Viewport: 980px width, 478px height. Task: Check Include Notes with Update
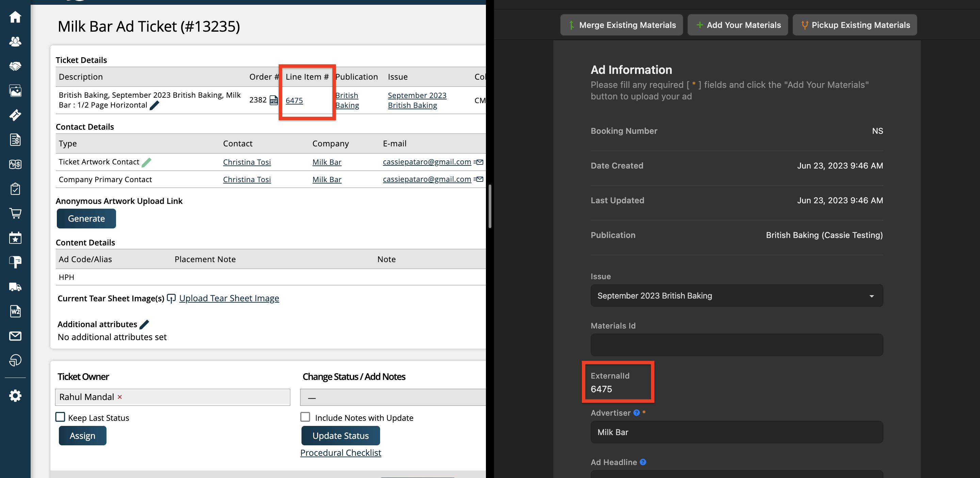coord(305,417)
